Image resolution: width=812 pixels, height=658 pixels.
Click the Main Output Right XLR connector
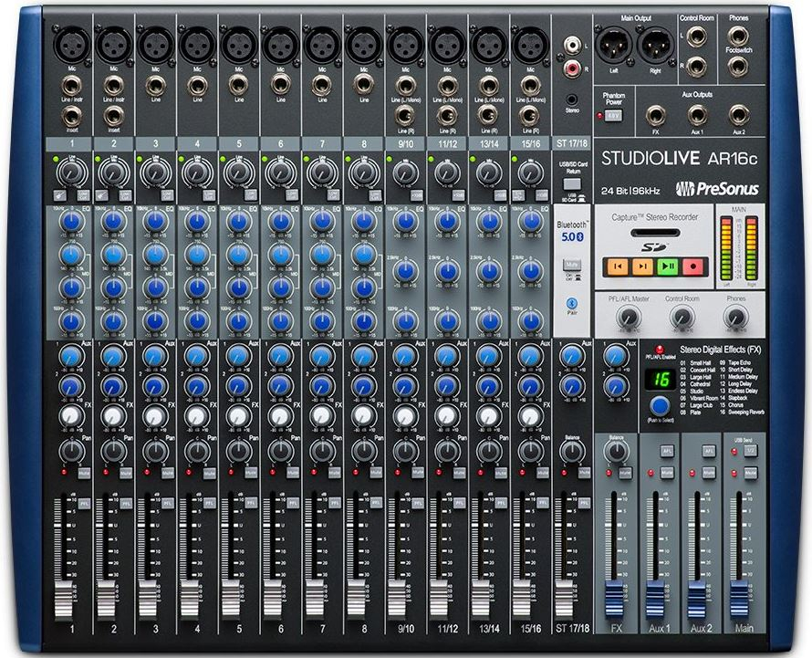(655, 46)
